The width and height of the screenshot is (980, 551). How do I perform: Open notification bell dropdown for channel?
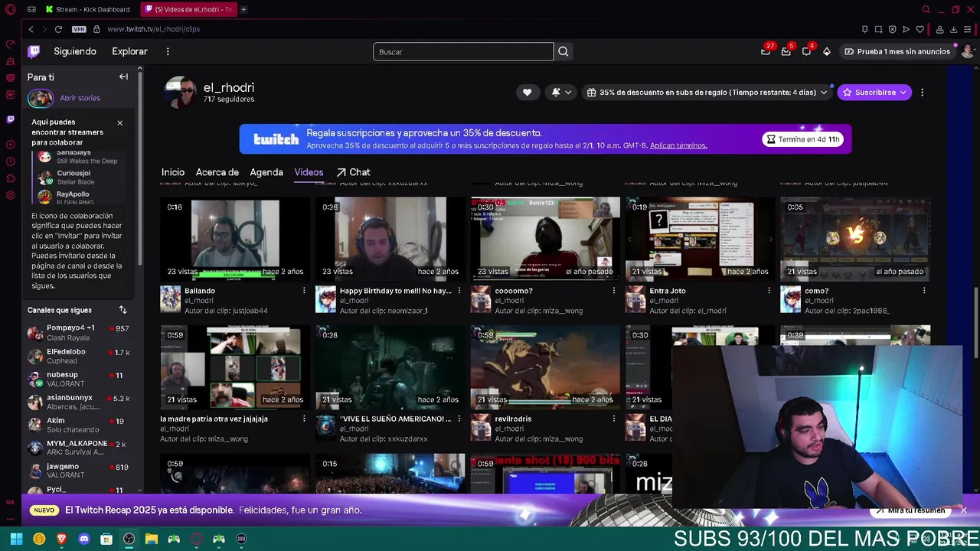click(x=561, y=92)
